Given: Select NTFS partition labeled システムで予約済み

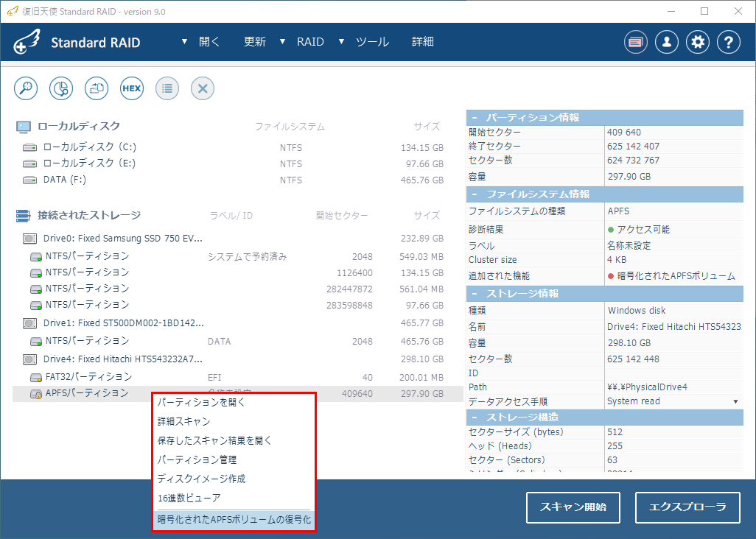Looking at the screenshot, I should (237, 257).
